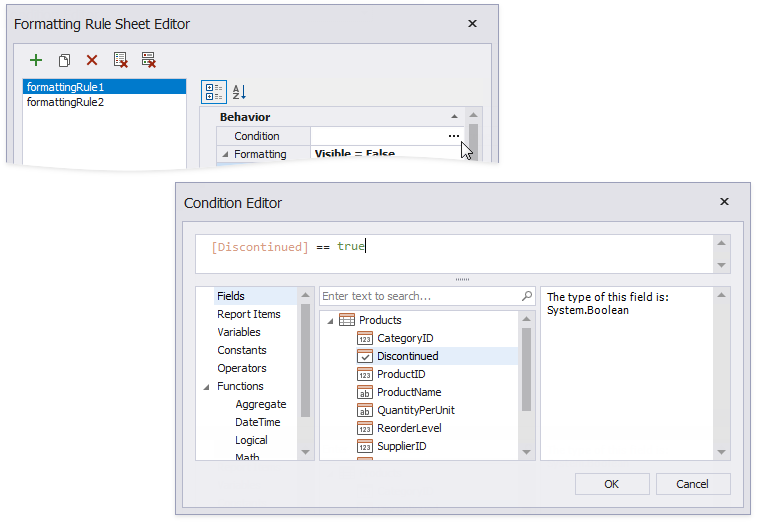Confirm the condition with OK
Screen dimensions: 761x523
pos(612,484)
